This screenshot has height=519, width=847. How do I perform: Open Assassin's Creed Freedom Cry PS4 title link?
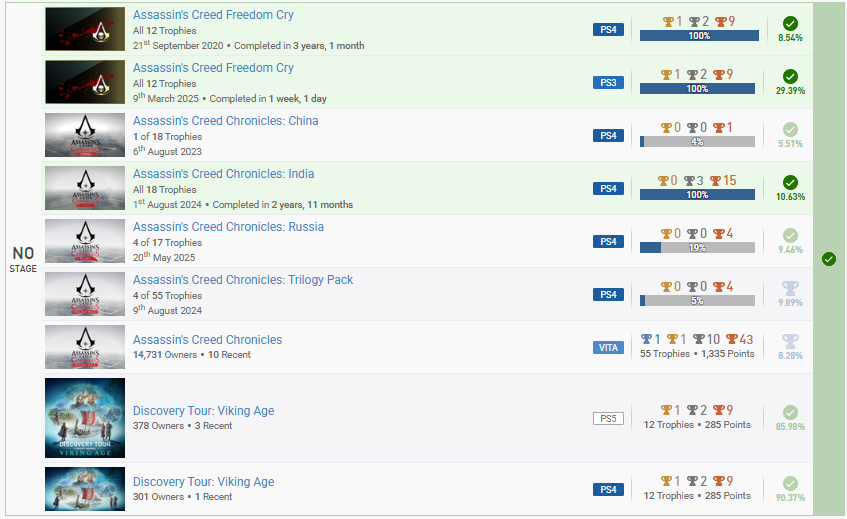coord(213,15)
